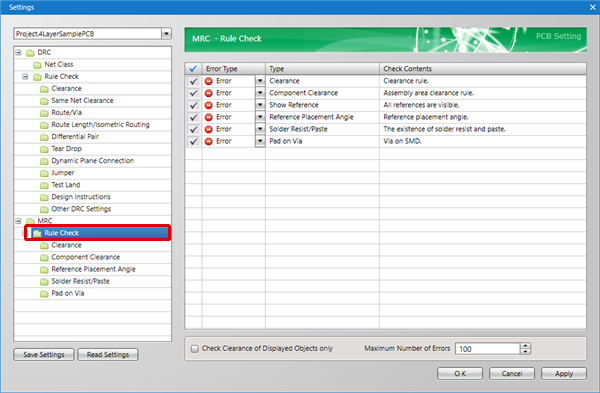The image size is (600, 393).
Task: Collapse the MRC tree node
Action: coord(18,221)
